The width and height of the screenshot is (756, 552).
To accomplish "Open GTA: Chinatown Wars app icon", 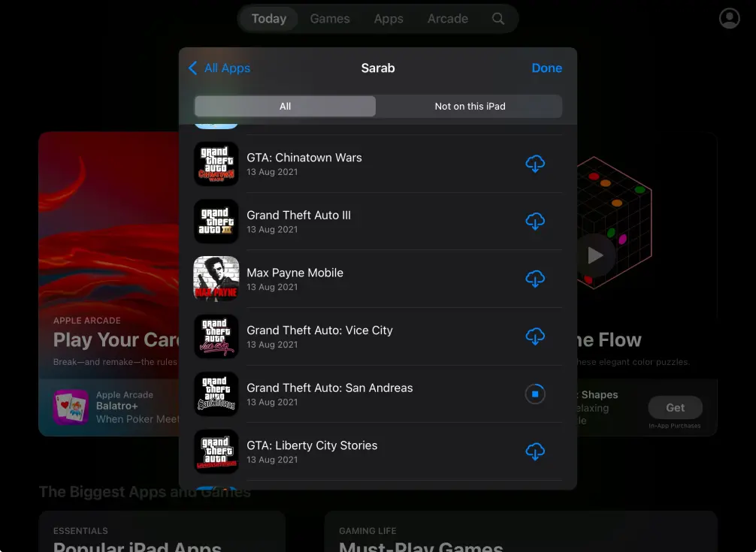I will point(216,164).
